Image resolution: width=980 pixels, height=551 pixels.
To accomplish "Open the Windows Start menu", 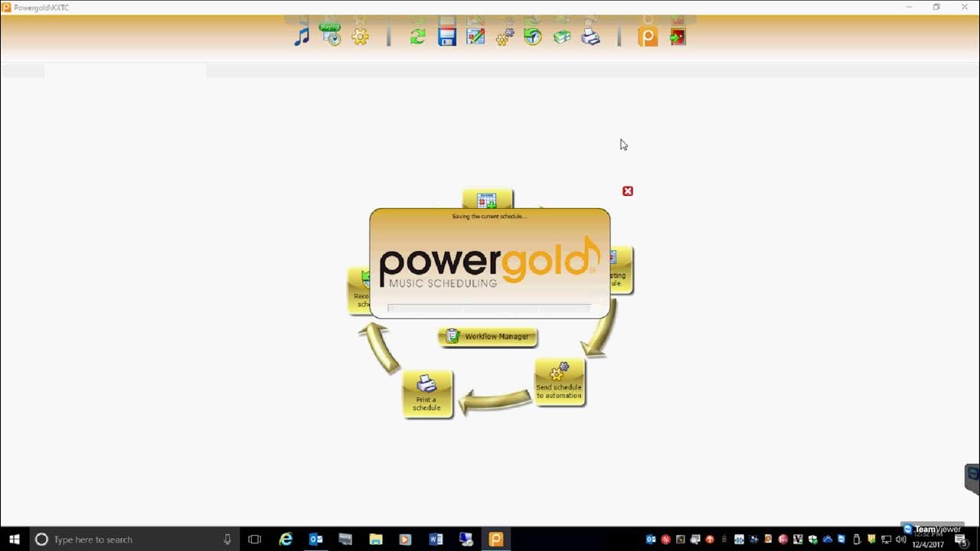I will pos(15,540).
